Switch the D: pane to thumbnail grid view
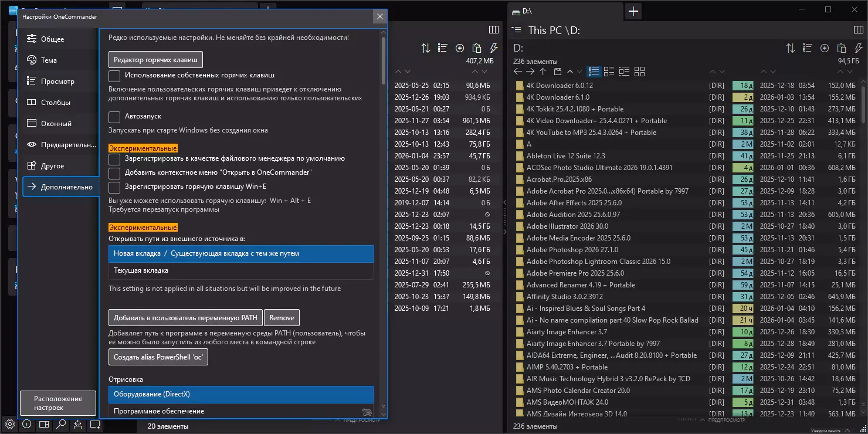This screenshot has width=868, height=434. coord(639,72)
